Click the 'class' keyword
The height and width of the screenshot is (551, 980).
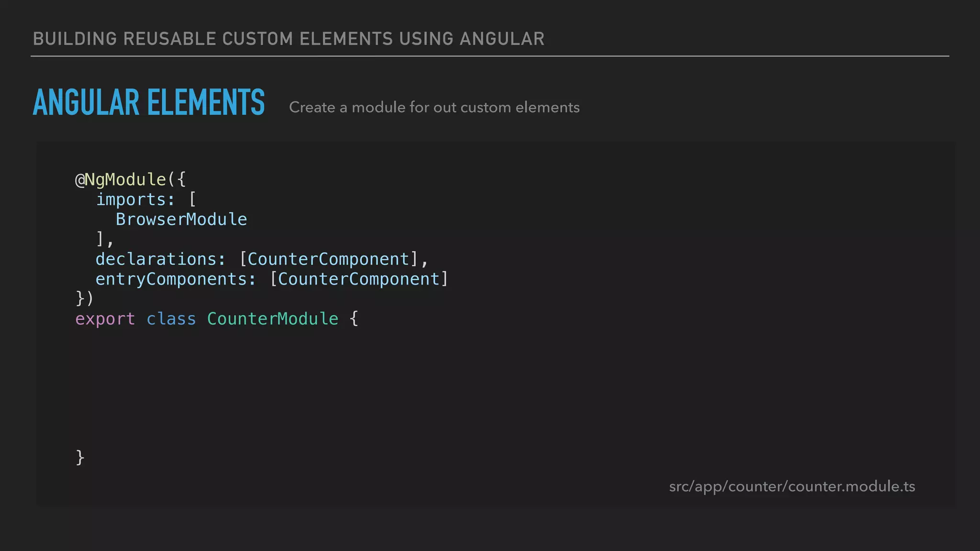click(x=171, y=319)
